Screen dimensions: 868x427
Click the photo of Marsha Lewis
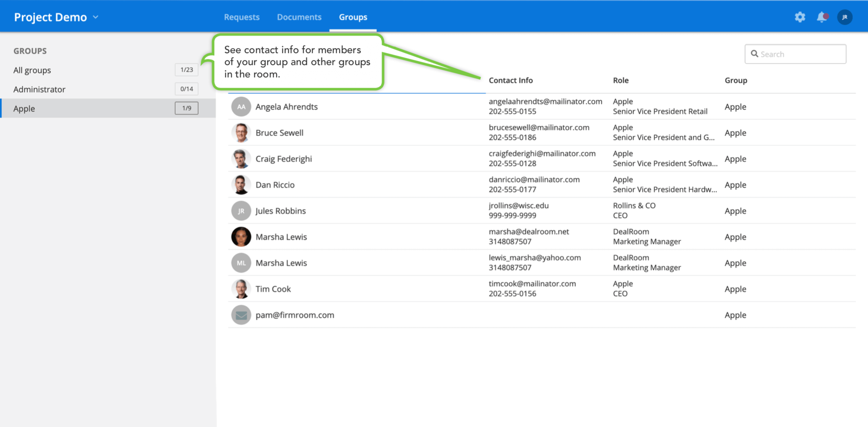pyautogui.click(x=241, y=237)
